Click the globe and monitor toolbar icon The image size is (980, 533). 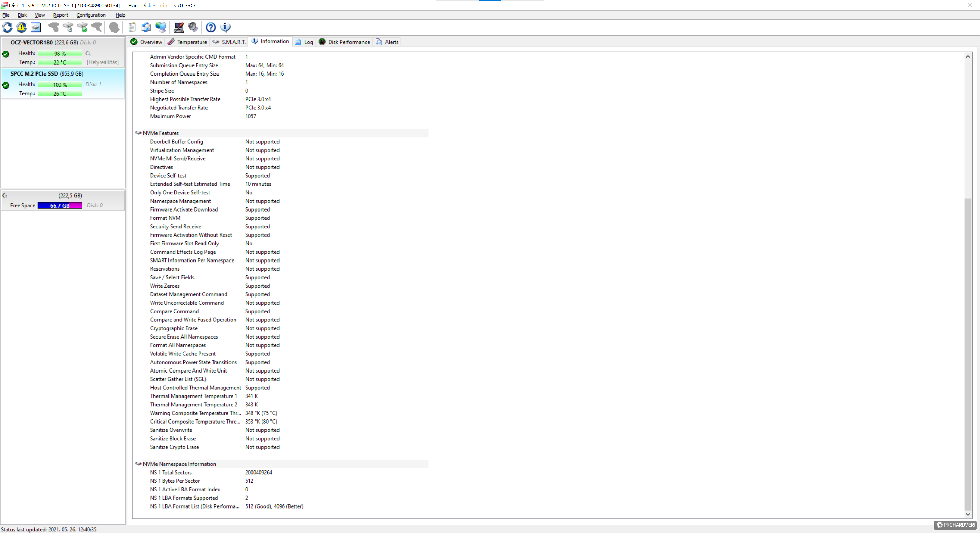coord(161,27)
